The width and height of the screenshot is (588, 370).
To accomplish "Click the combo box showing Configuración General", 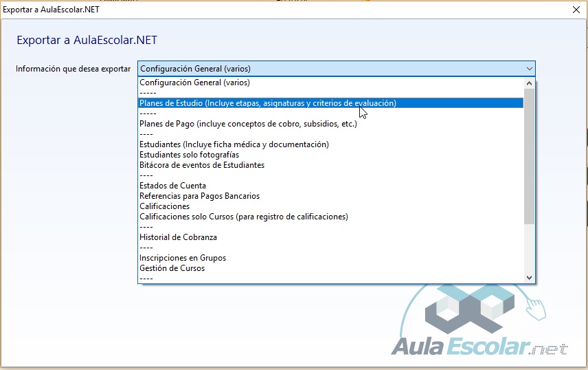I will [x=330, y=69].
